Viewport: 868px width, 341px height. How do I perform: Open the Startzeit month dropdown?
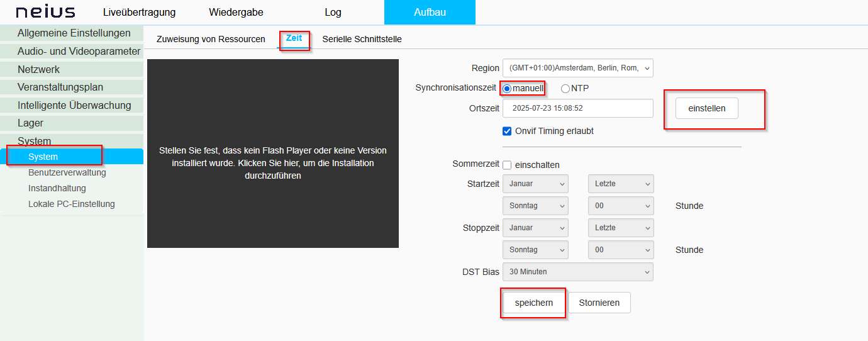[535, 184]
